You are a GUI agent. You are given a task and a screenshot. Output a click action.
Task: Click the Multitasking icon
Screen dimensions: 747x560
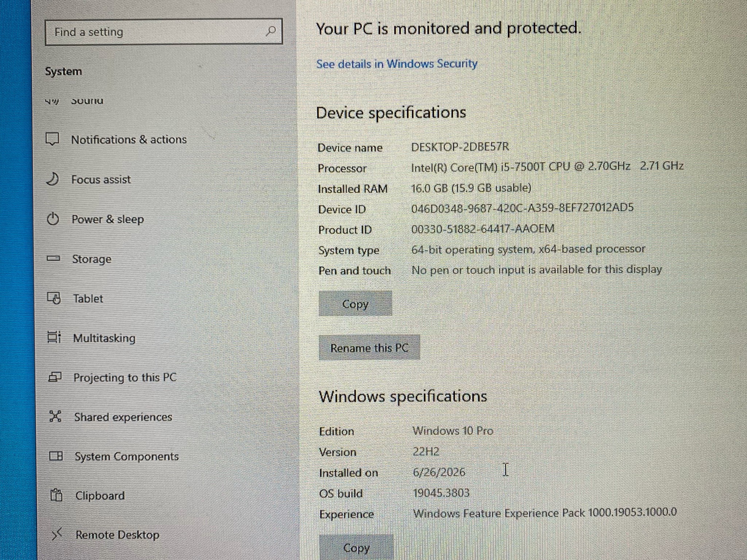(x=54, y=338)
